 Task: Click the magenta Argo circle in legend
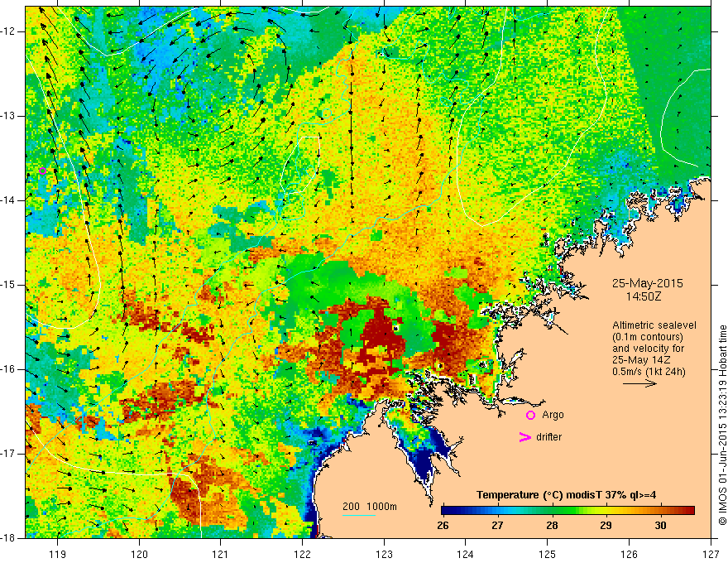[x=530, y=416]
